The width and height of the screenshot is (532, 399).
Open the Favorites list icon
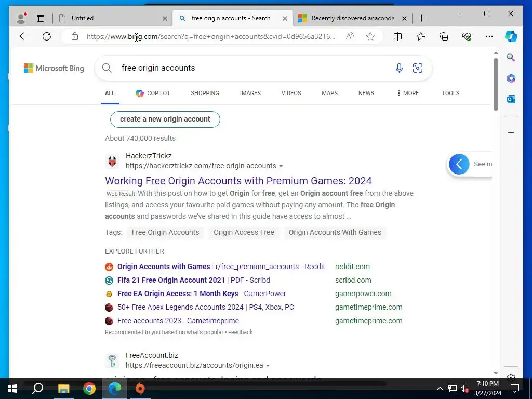tap(421, 36)
